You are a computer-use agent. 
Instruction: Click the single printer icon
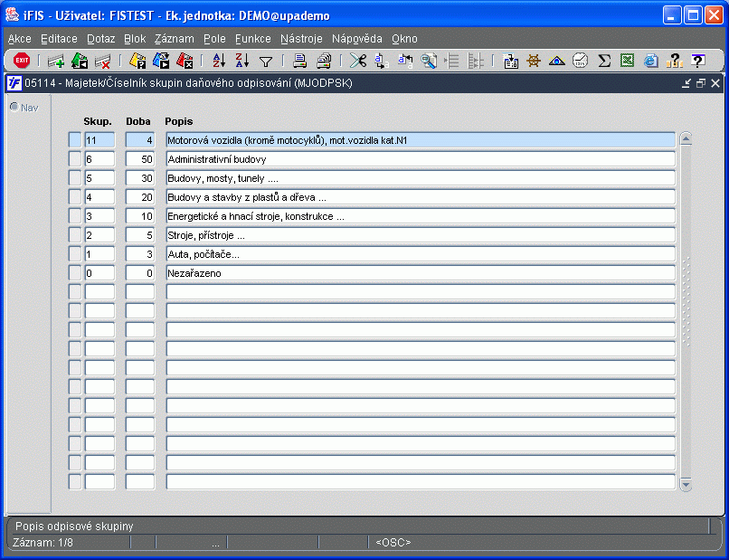300,61
